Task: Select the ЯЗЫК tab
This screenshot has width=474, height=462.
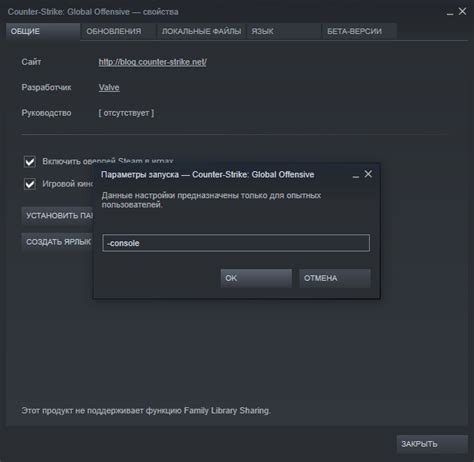Action: click(284, 31)
